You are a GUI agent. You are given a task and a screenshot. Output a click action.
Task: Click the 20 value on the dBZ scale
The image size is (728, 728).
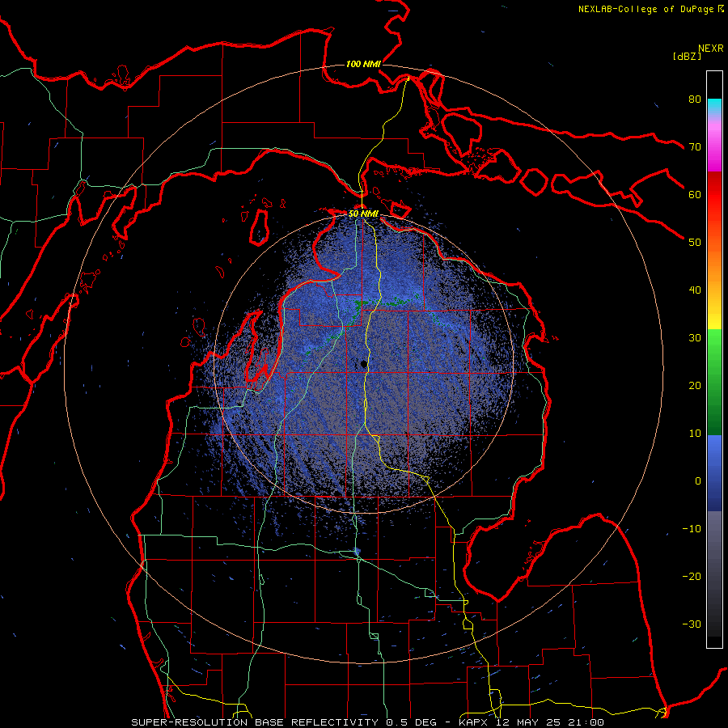tap(695, 386)
